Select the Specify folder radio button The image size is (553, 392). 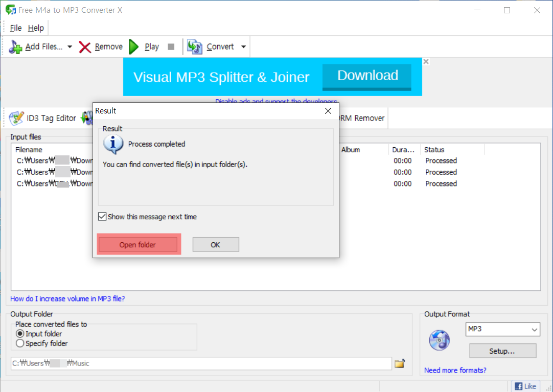pyautogui.click(x=20, y=343)
